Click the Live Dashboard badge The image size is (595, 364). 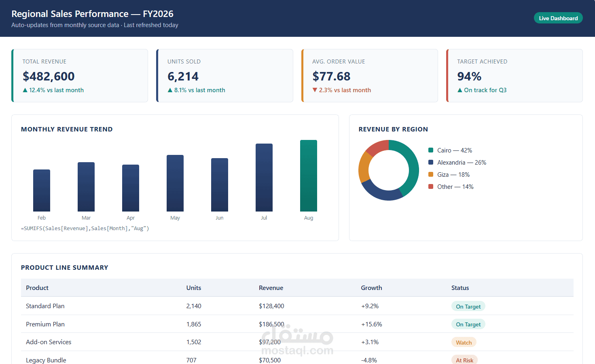558,18
